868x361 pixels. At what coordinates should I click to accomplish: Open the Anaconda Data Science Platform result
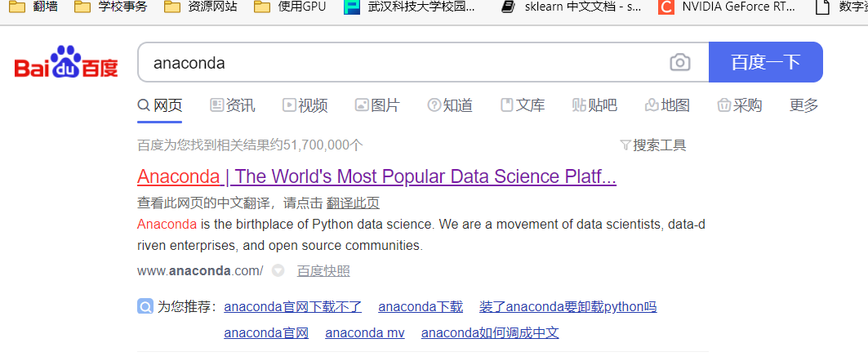click(377, 176)
